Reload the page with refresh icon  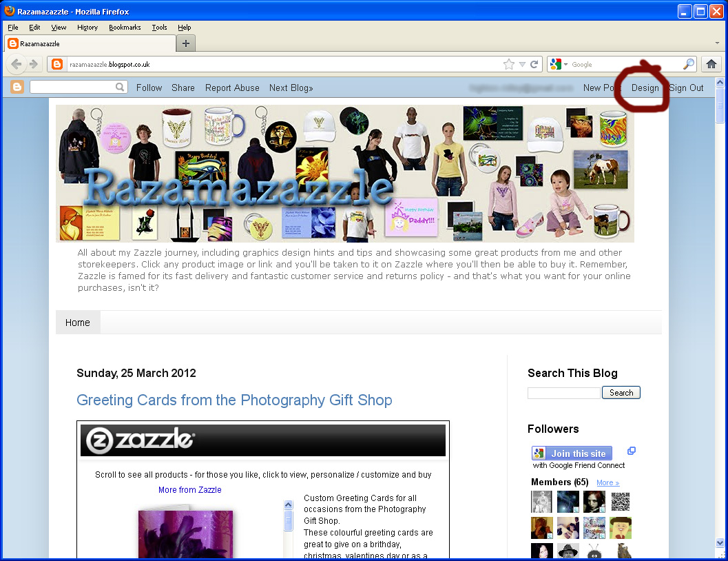click(534, 64)
